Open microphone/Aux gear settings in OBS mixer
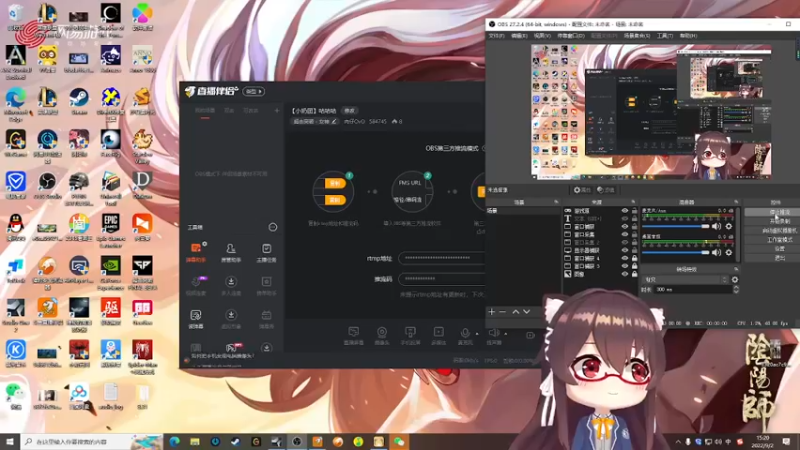The height and width of the screenshot is (450, 800). point(729,226)
